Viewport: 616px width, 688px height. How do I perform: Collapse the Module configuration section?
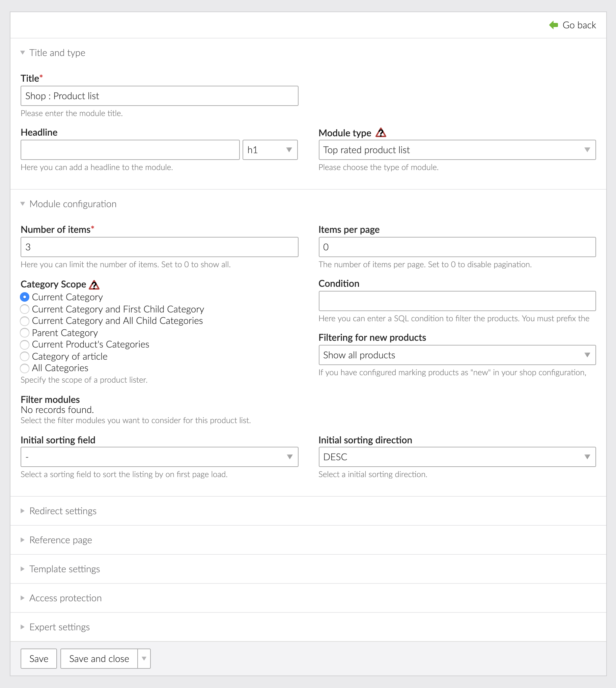[73, 204]
